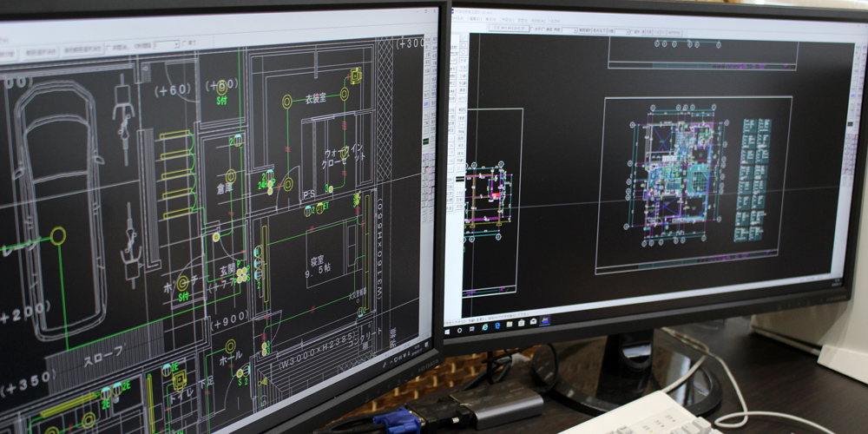Open Task View from the taskbar
Screen dimensions: 868x434
pyautogui.click(x=474, y=328)
